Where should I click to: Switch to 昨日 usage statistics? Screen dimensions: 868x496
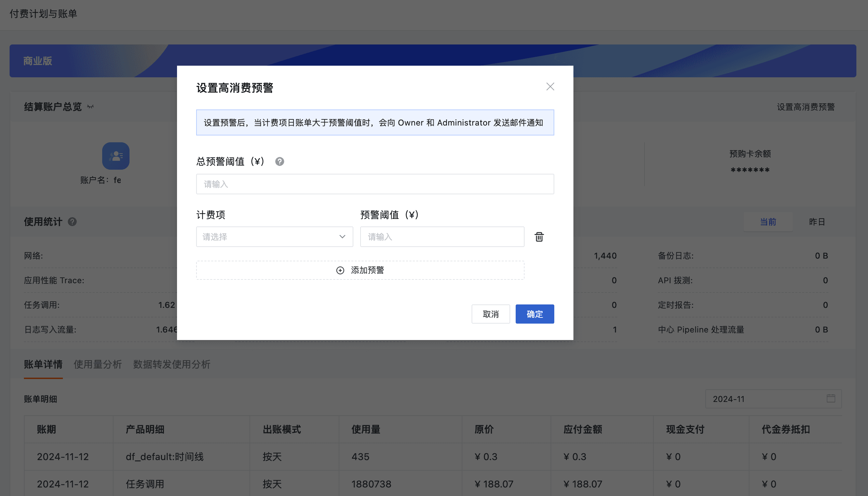817,222
